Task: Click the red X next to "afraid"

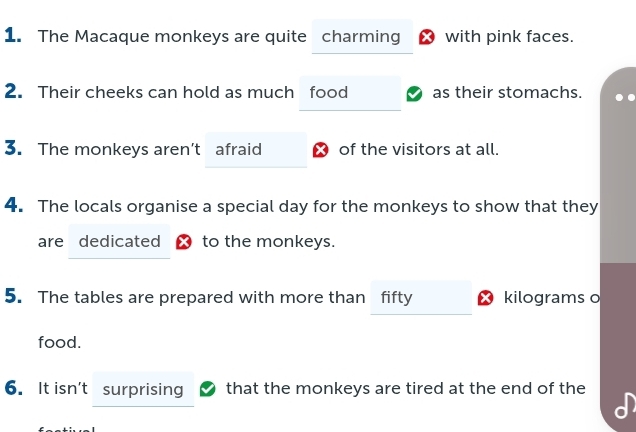Action: coord(321,151)
